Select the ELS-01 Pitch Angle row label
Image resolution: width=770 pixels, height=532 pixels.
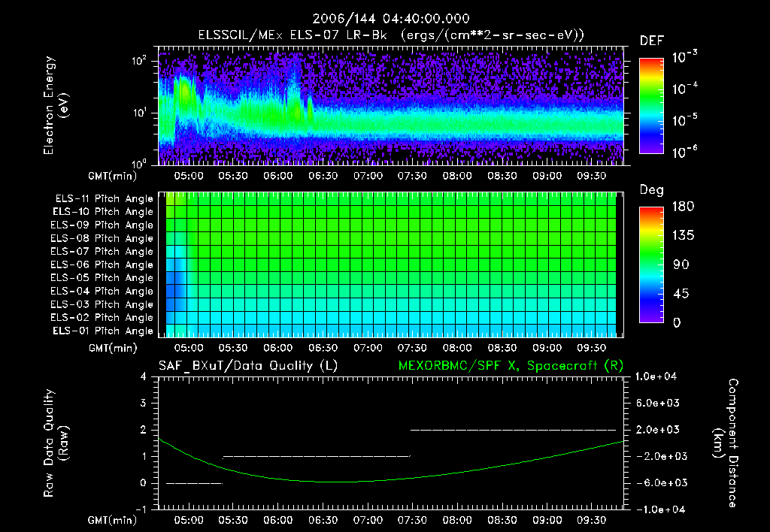[x=103, y=331]
